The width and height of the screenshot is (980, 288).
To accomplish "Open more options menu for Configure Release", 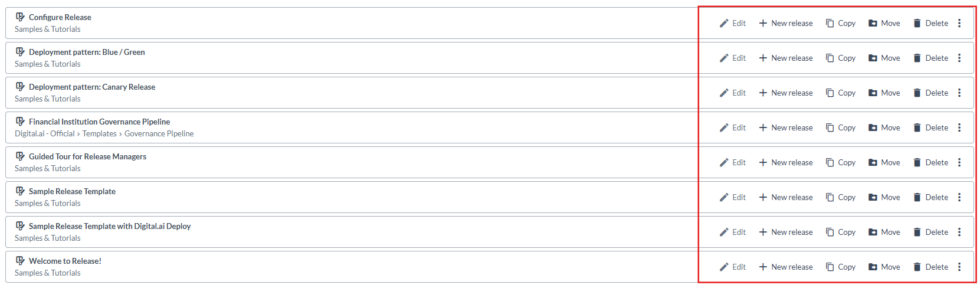I will point(959,24).
